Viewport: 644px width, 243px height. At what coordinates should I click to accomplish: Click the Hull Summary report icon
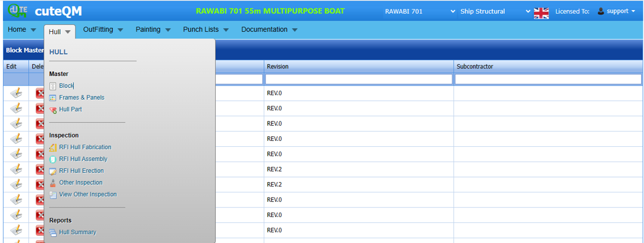pyautogui.click(x=53, y=232)
